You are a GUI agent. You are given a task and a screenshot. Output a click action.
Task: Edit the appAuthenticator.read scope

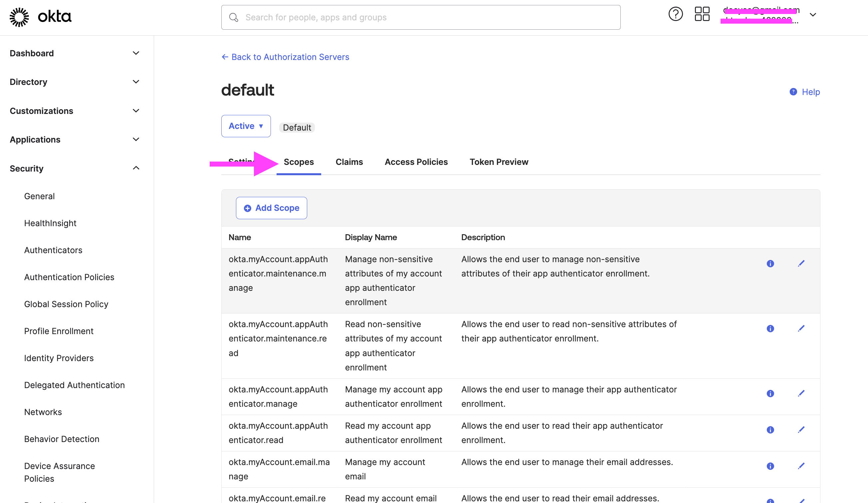[801, 430]
